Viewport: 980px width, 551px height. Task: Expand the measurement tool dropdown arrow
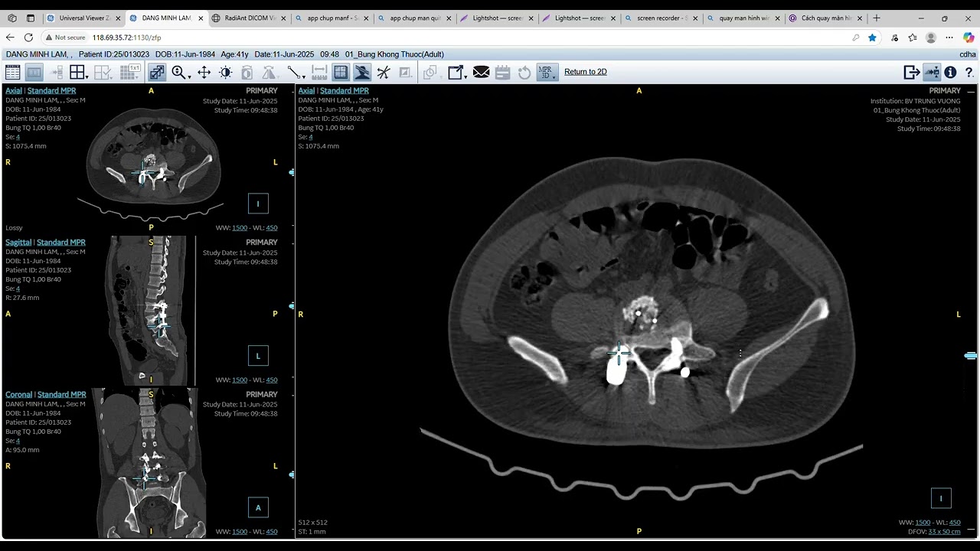(303, 76)
